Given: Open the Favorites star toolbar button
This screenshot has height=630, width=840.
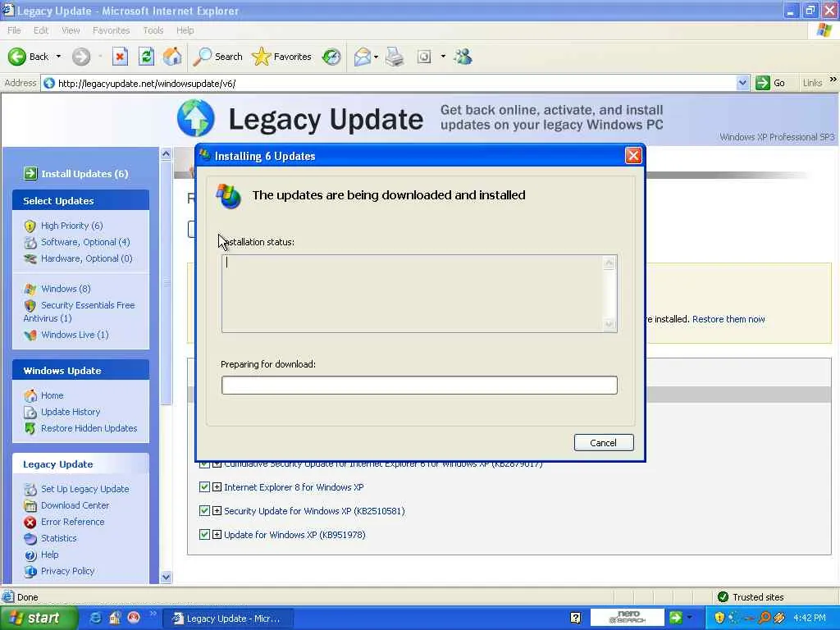Looking at the screenshot, I should click(x=281, y=57).
